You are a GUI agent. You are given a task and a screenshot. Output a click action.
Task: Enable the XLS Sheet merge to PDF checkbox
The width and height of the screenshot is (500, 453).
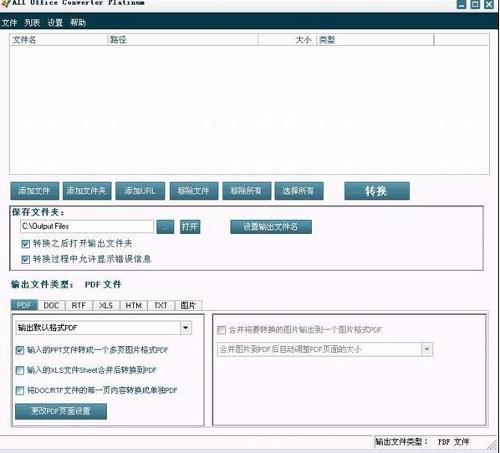pos(20,370)
